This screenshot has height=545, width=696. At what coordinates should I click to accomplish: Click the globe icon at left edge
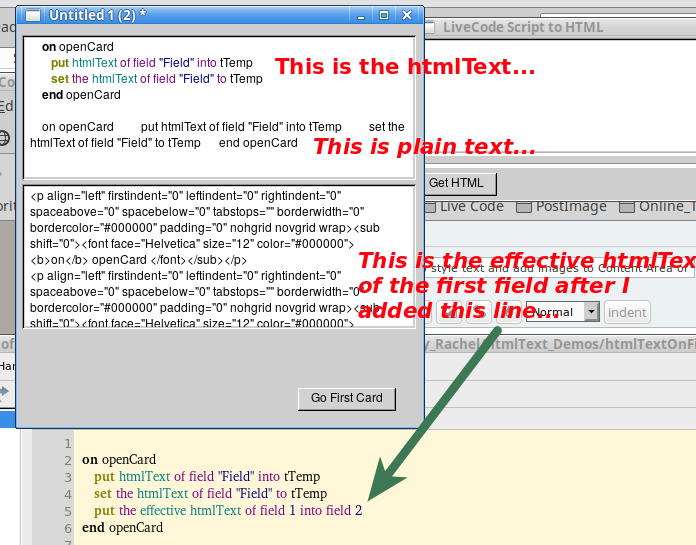pyautogui.click(x=4, y=138)
